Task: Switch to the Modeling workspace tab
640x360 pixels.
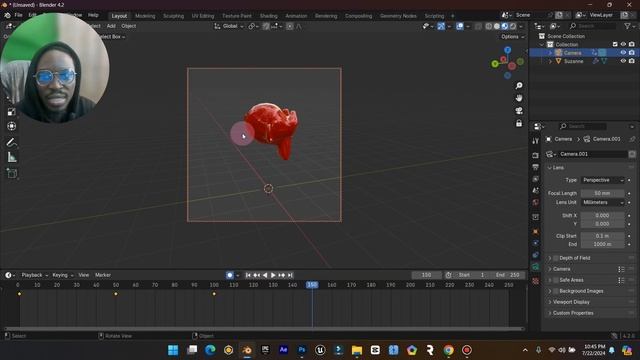Action: pos(145,16)
